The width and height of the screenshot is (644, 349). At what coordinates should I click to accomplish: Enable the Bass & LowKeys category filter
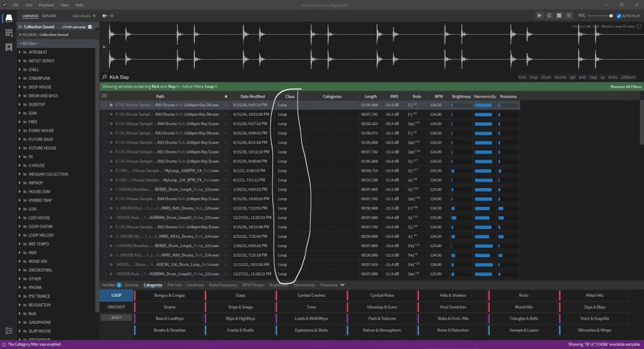tap(169, 318)
